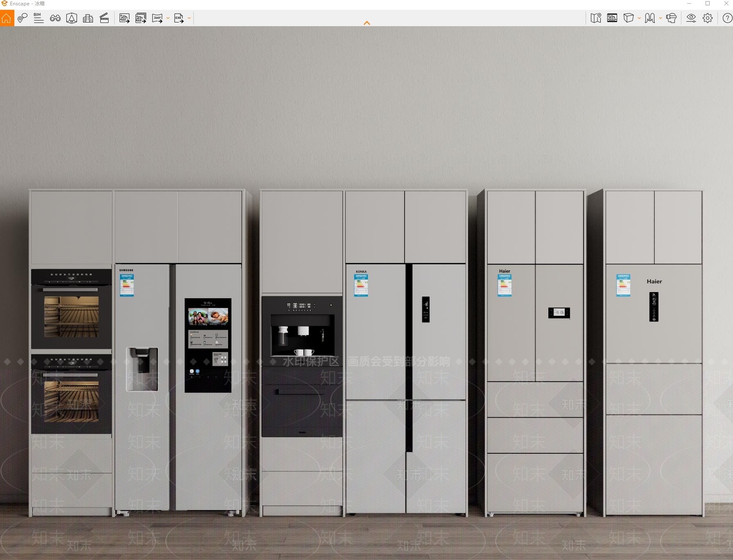The width and height of the screenshot is (733, 560).
Task: Toggle Fly/Walk navigation wings icon
Action: point(650,18)
